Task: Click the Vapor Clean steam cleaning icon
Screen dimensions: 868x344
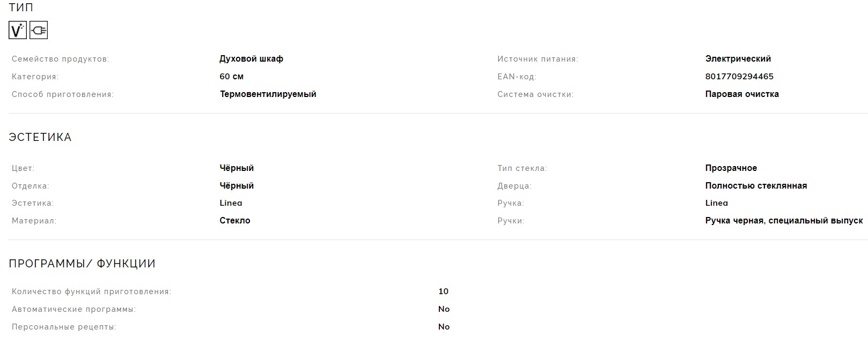Action: [17, 31]
